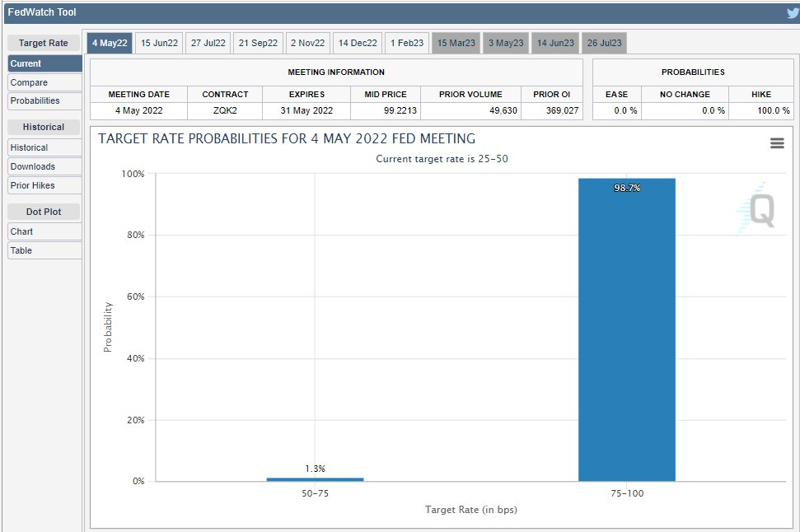
Task: Click the greyed 14 Jun23 tab
Action: click(555, 43)
